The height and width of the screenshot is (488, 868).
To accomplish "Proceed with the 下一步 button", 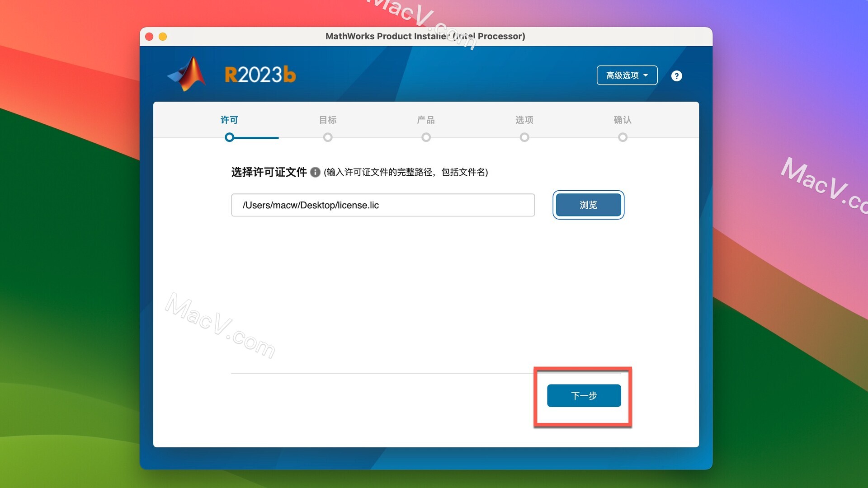I will 584,396.
